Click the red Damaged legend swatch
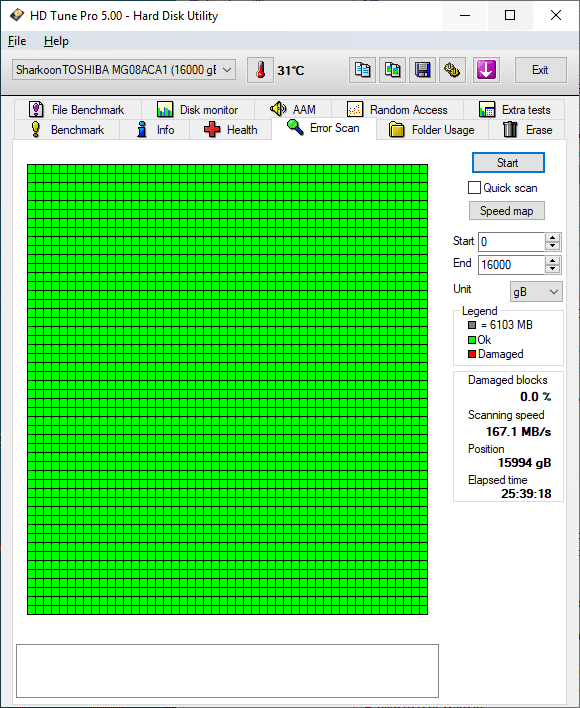This screenshot has width=580, height=708. coord(472,354)
